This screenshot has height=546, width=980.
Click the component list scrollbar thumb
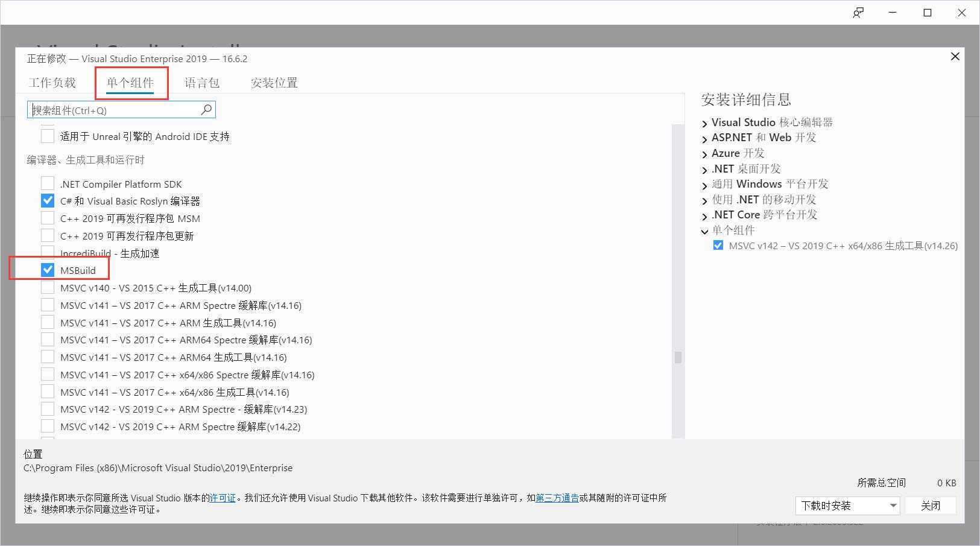678,357
